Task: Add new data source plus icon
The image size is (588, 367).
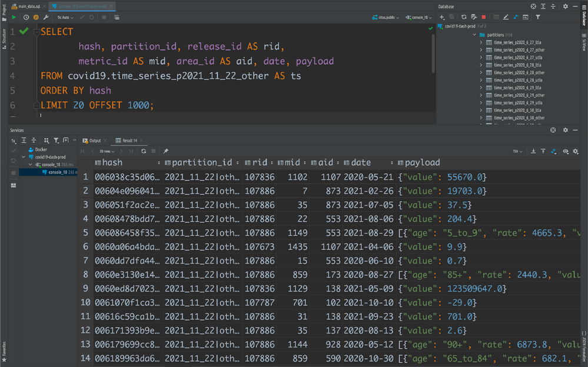Action: tap(442, 17)
